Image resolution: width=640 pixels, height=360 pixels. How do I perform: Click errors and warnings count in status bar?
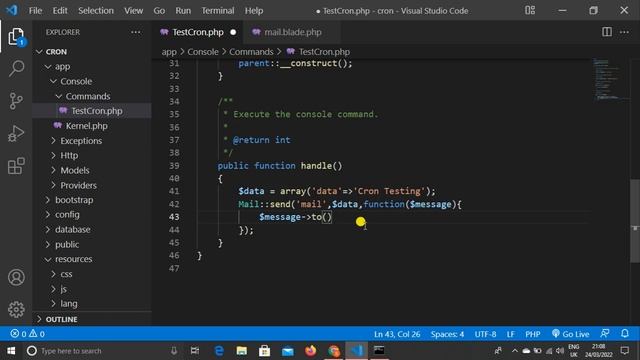(28, 334)
